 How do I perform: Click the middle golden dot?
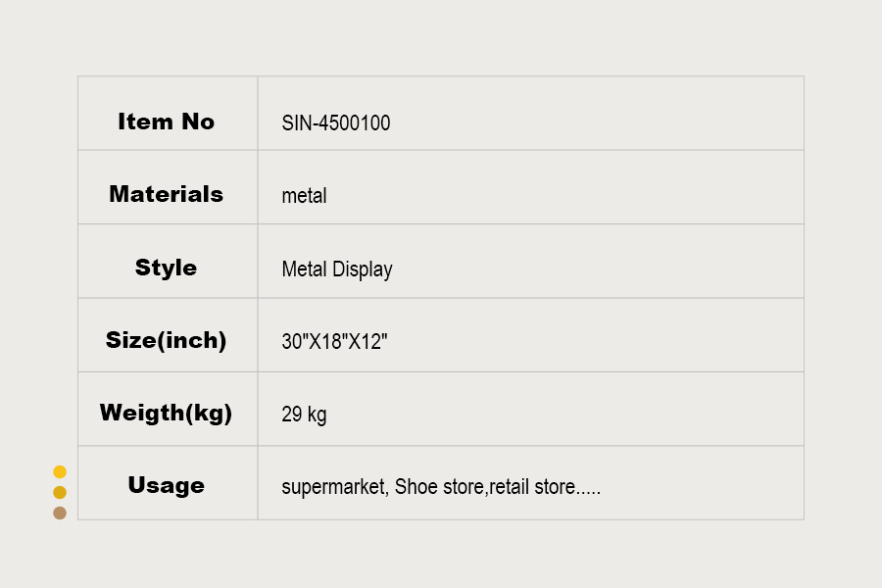pos(60,492)
